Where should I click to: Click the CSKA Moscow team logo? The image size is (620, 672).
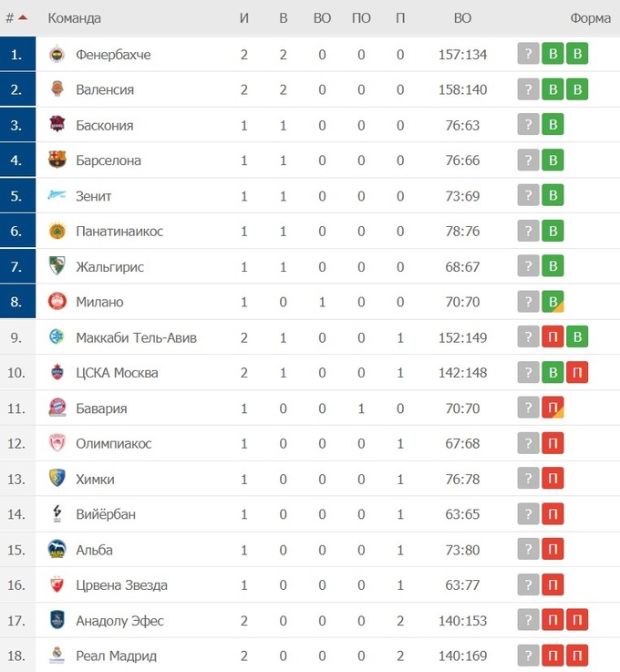(x=57, y=373)
